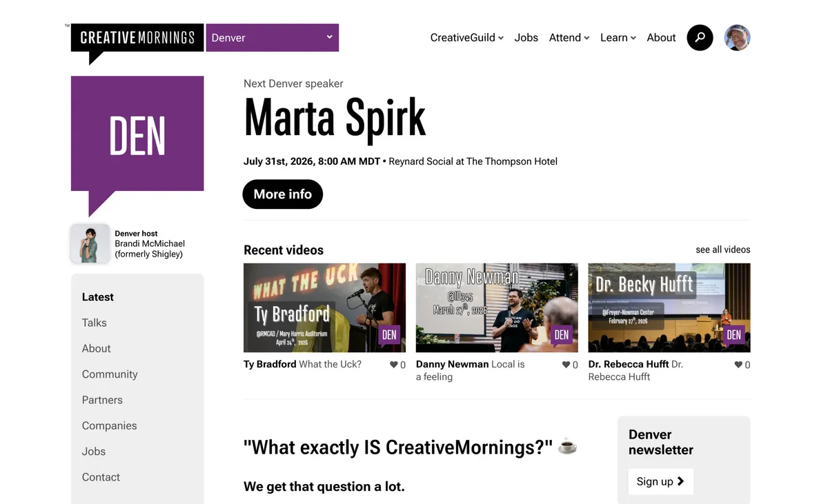Play the Dr. Becky Hufft video thumbnail

669,308
